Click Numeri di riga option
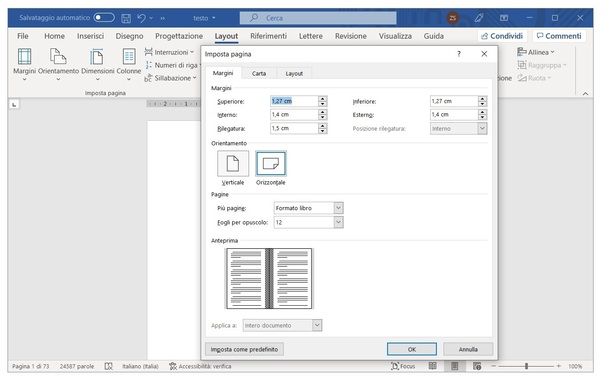610x383 pixels. 172,65
